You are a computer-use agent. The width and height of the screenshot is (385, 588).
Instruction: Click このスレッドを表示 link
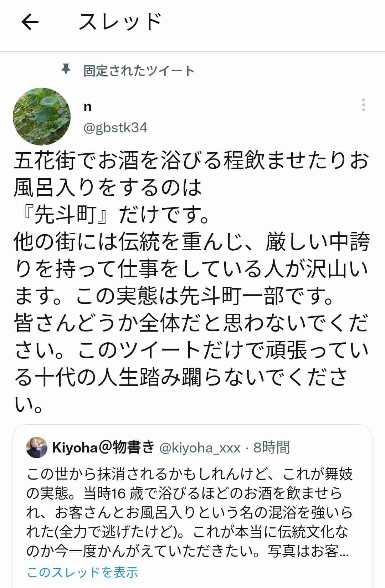pos(83,572)
